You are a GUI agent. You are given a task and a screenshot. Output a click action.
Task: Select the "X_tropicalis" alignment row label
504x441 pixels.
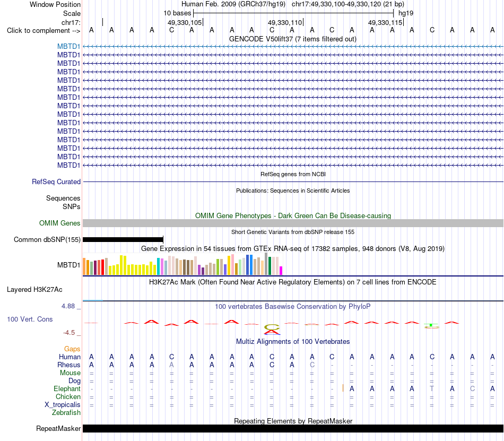point(63,405)
